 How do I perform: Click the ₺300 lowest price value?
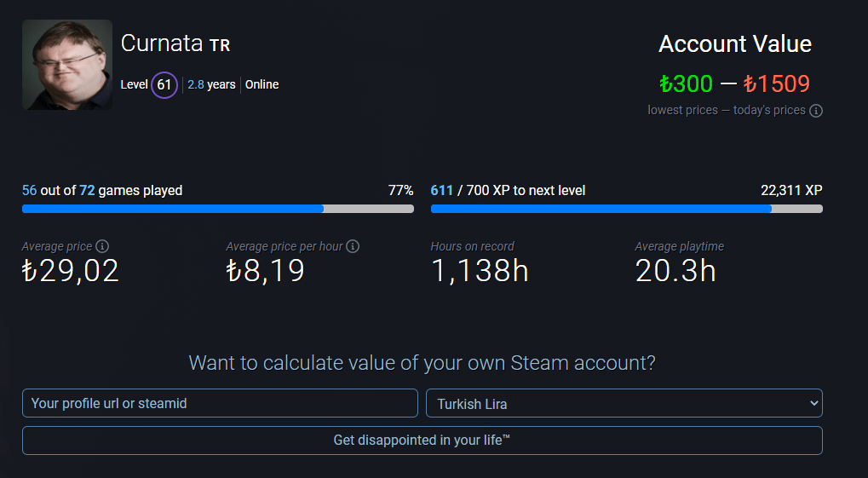click(686, 84)
